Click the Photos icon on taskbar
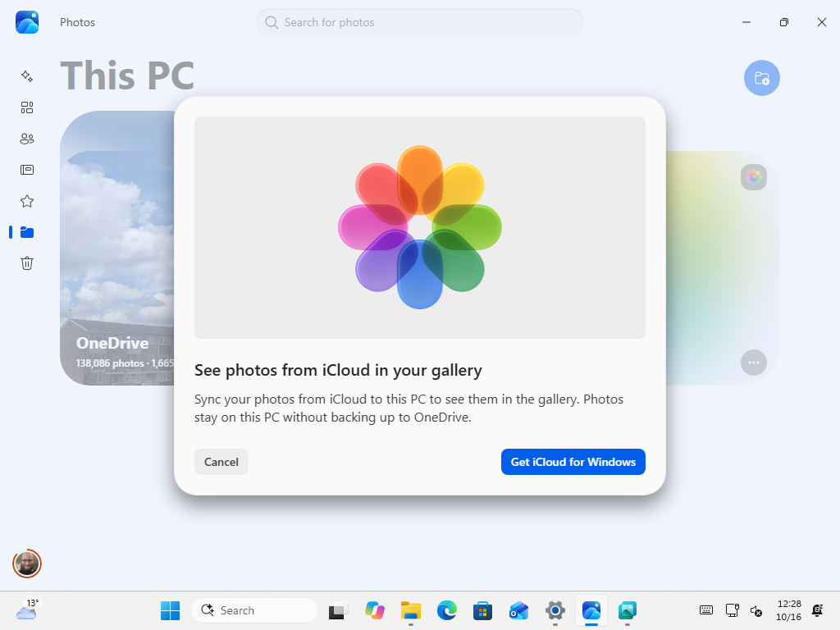840x630 pixels. coord(591,610)
